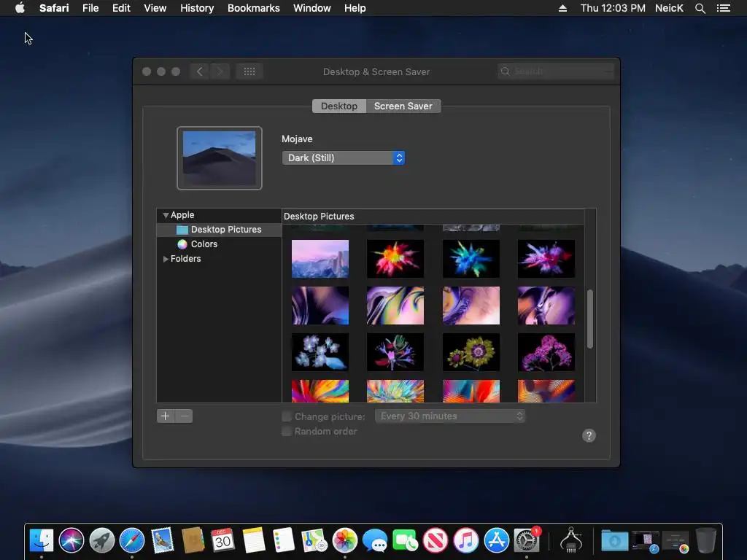Open Mail stamp icon in dock
Image resolution: width=747 pixels, height=560 pixels.
[162, 540]
